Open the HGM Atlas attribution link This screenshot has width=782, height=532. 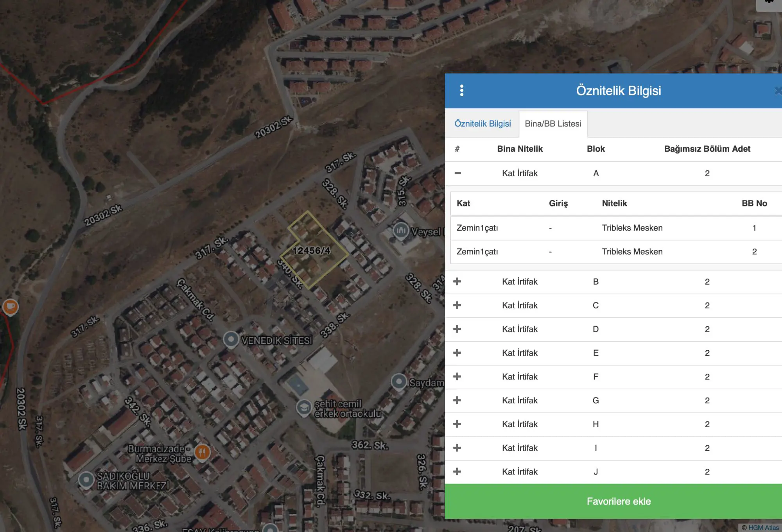(x=763, y=528)
